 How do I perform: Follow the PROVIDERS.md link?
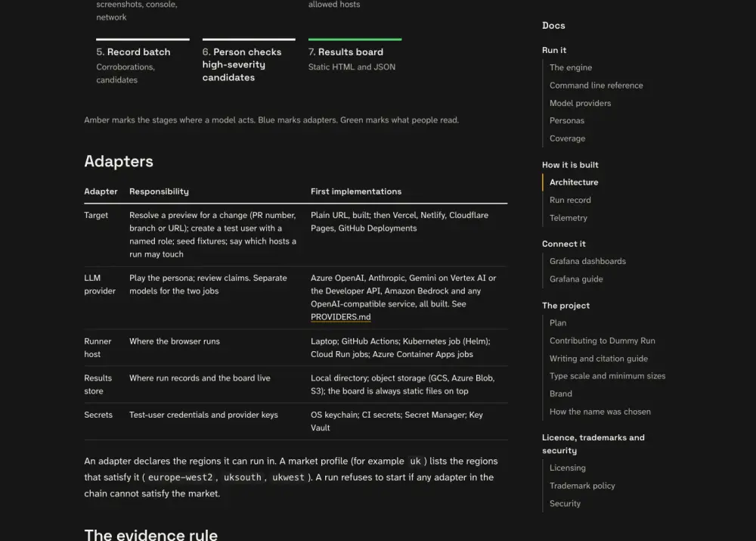[x=340, y=317]
